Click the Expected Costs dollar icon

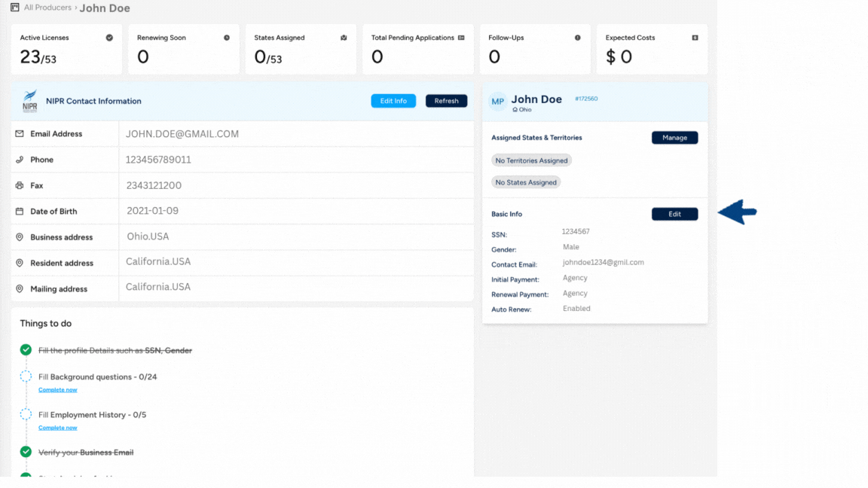[695, 37]
